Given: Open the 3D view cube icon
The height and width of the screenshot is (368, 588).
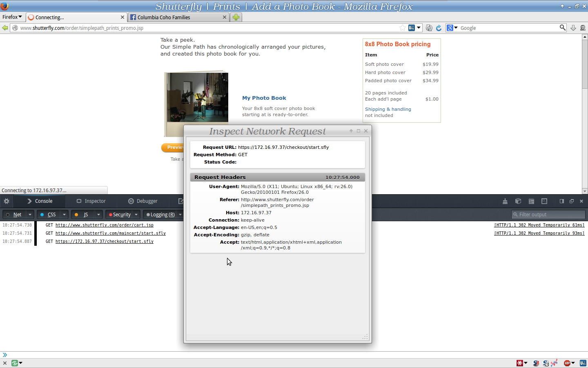Looking at the screenshot, I should click(x=518, y=201).
